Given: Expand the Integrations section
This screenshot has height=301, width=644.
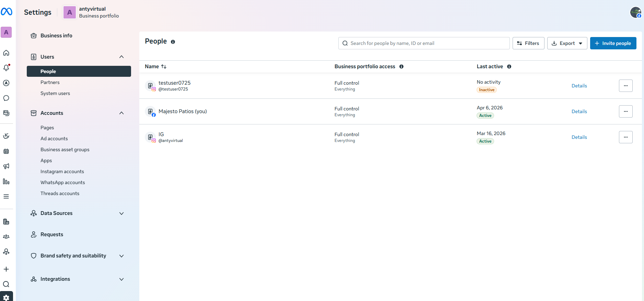Looking at the screenshot, I should click(121, 279).
